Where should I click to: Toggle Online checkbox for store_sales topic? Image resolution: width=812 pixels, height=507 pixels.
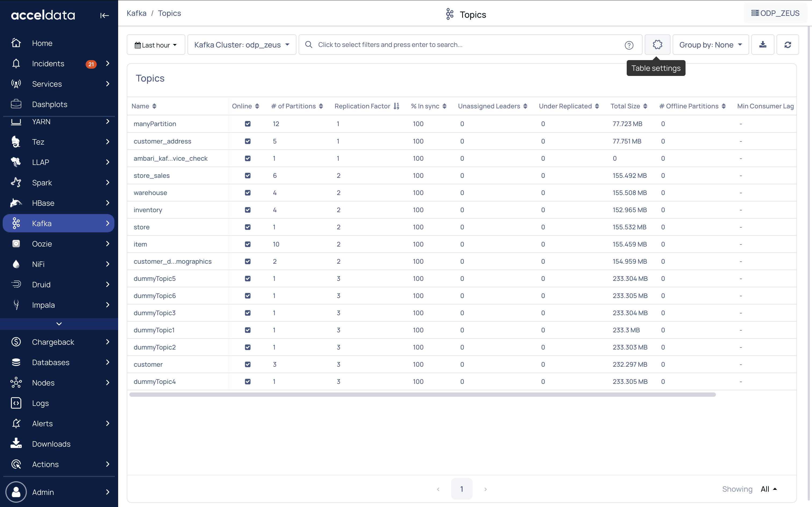click(x=248, y=175)
